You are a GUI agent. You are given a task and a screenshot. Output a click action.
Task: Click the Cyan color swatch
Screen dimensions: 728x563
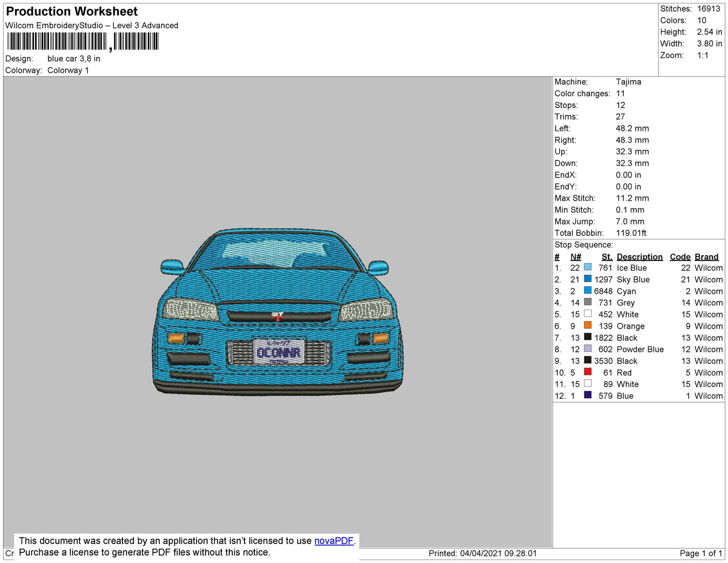(x=587, y=290)
